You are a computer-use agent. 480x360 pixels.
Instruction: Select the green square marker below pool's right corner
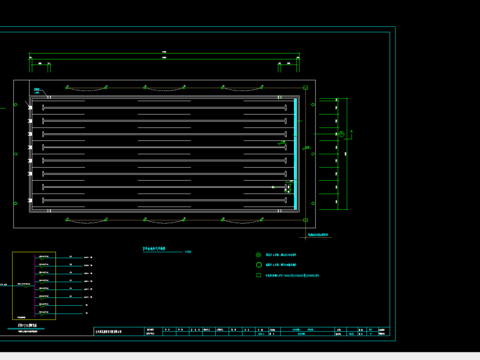(x=305, y=220)
